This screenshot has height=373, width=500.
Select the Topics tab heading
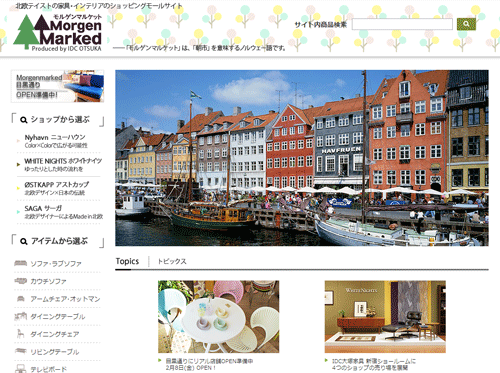pyautogui.click(x=127, y=261)
